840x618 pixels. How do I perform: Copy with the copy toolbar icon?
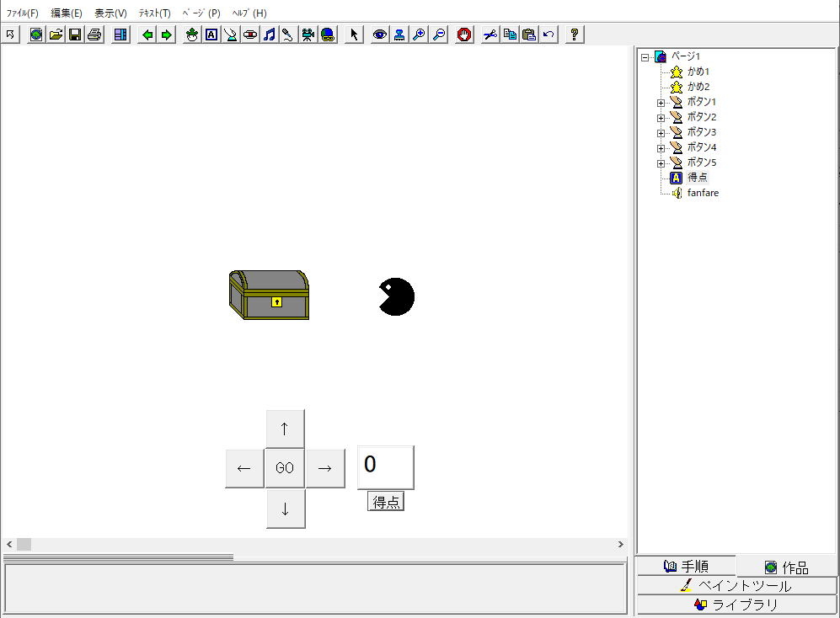tap(510, 35)
